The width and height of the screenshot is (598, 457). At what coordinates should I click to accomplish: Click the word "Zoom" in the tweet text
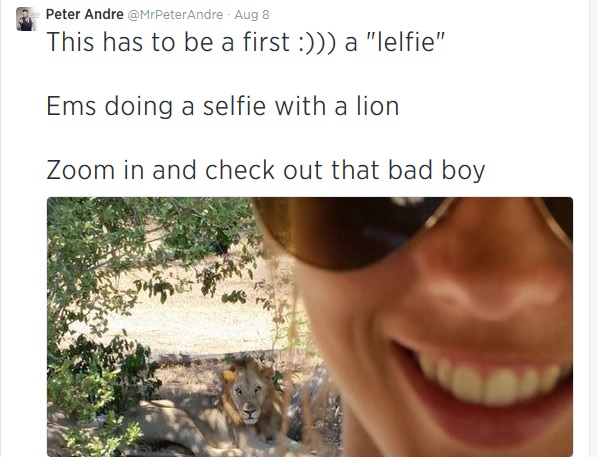[80, 170]
